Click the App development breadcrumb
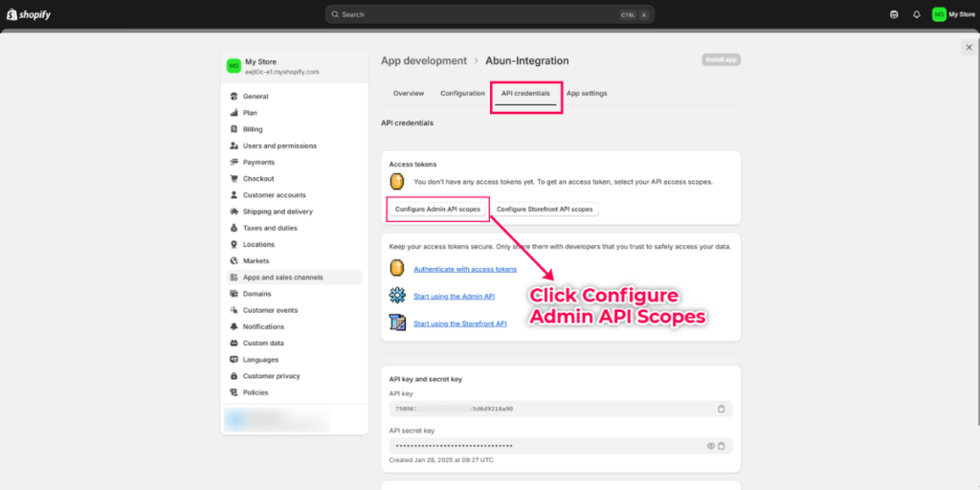Screen dimensions: 980x490 point(424,60)
